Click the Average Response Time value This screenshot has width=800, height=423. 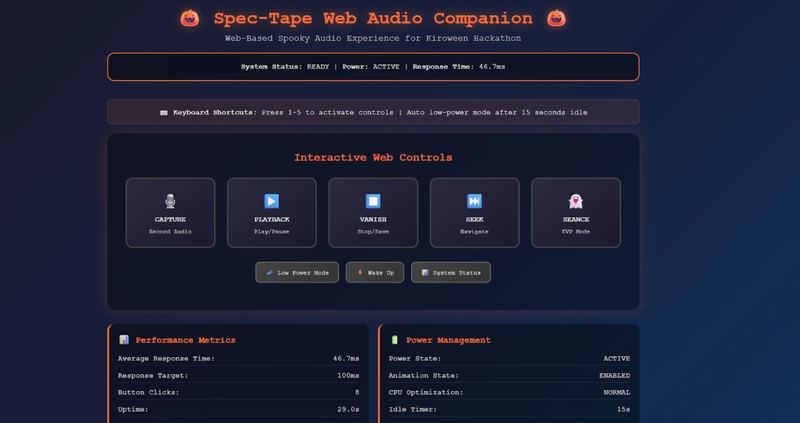tap(346, 358)
